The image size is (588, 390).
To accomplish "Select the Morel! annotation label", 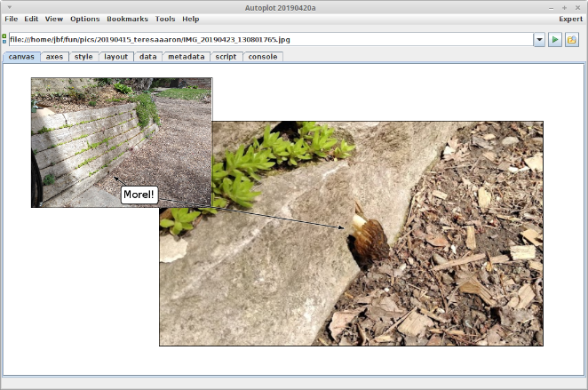I will pos(139,195).
